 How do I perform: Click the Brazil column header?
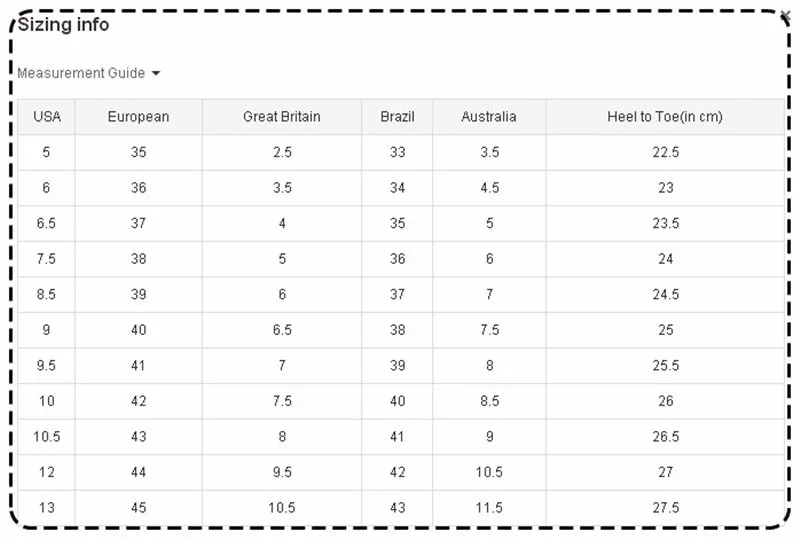coord(397,117)
